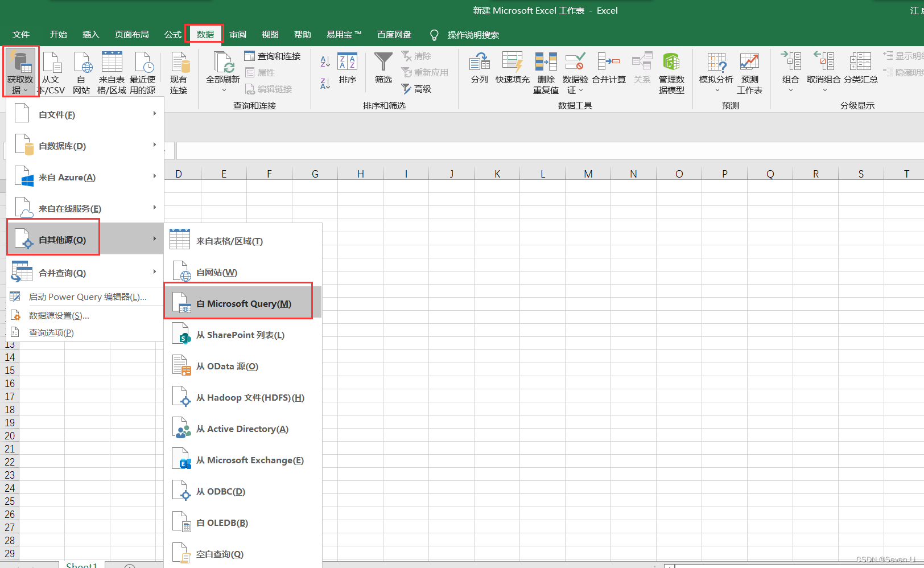The width and height of the screenshot is (924, 568).
Task: Open the 模拟分析 what-if dropdown
Action: click(716, 72)
